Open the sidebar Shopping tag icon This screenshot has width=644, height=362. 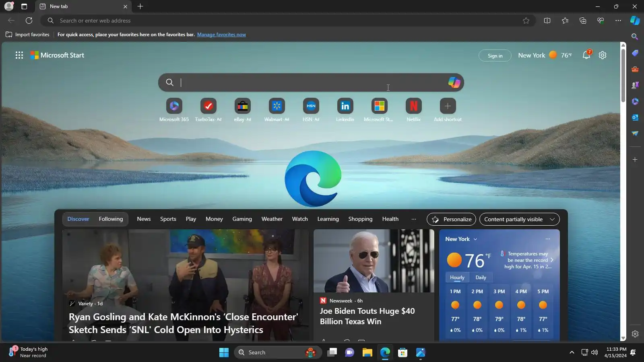coord(635,53)
